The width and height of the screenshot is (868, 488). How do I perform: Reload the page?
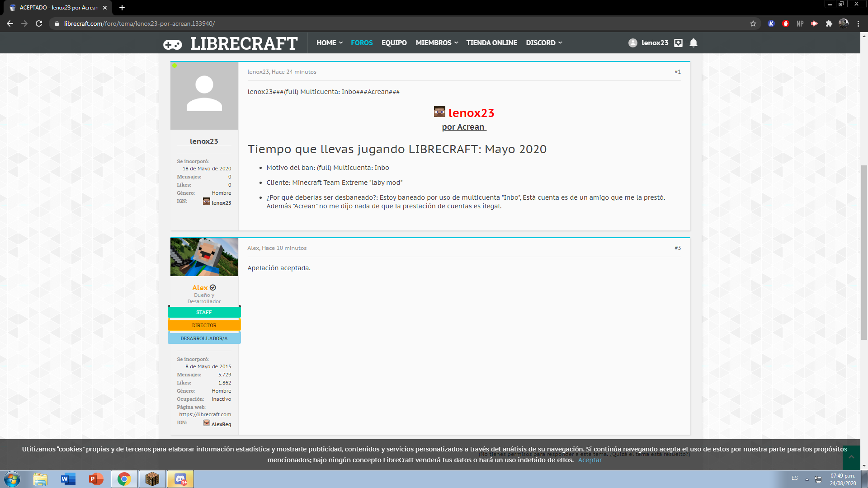(39, 23)
